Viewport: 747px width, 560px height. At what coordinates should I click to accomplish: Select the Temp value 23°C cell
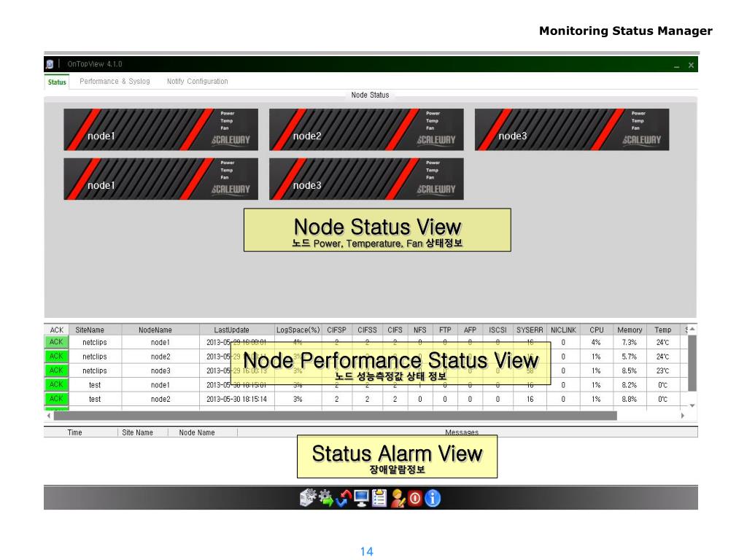click(x=662, y=371)
